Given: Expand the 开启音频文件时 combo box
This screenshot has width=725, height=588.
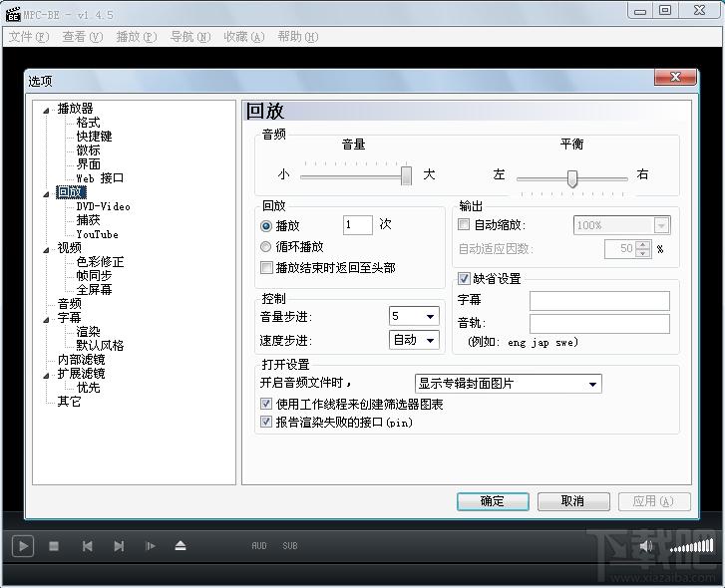Looking at the screenshot, I should (508, 383).
